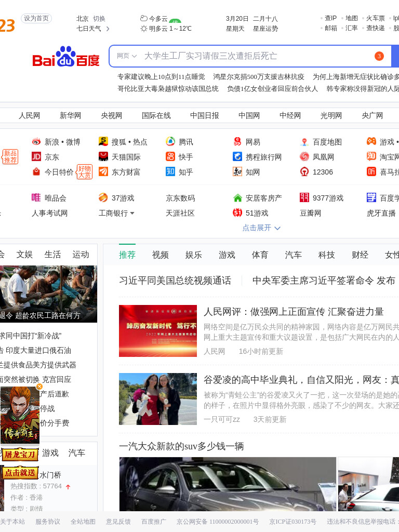Open the Zhihu icon
Image resolution: width=399 pixels, height=532 pixels.
click(x=170, y=171)
